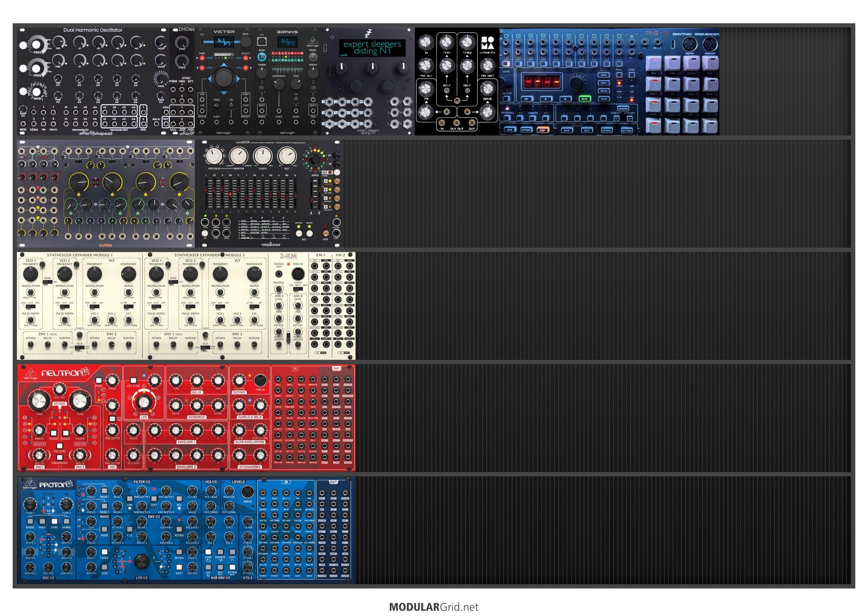The height and width of the screenshot is (616, 868).
Task: Toggle the SELF switch under TIME2
Action: (x=467, y=91)
